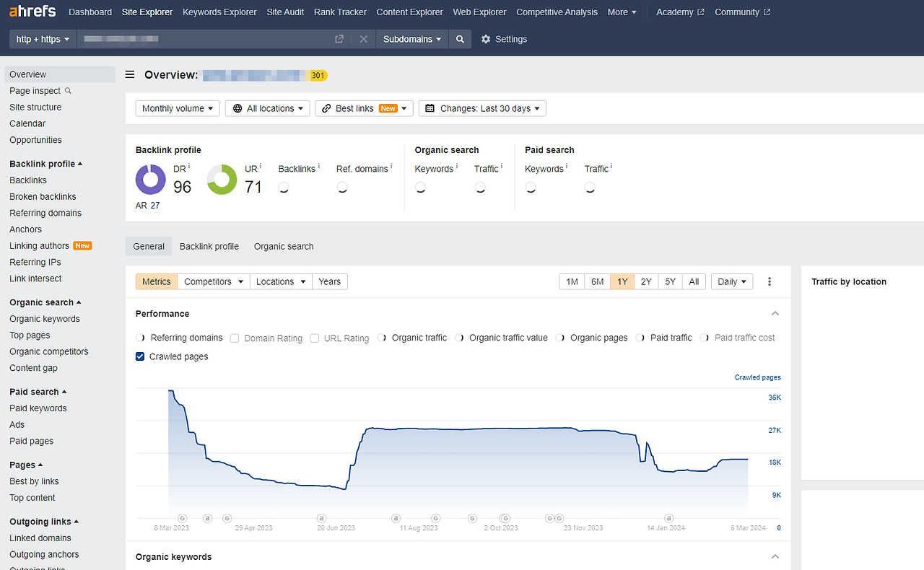This screenshot has height=570, width=924.
Task: Open Referring domains in the sidebar
Action: pyautogui.click(x=45, y=213)
